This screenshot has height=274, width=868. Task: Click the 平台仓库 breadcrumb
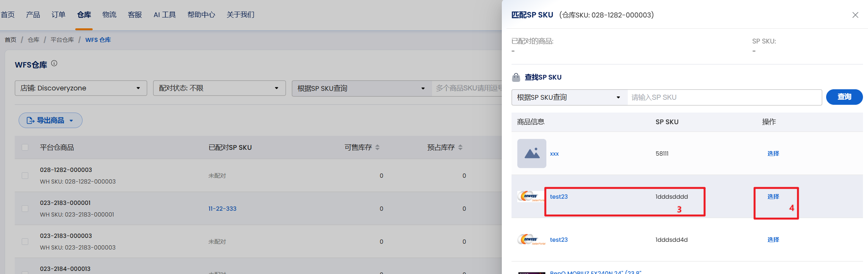coord(62,40)
